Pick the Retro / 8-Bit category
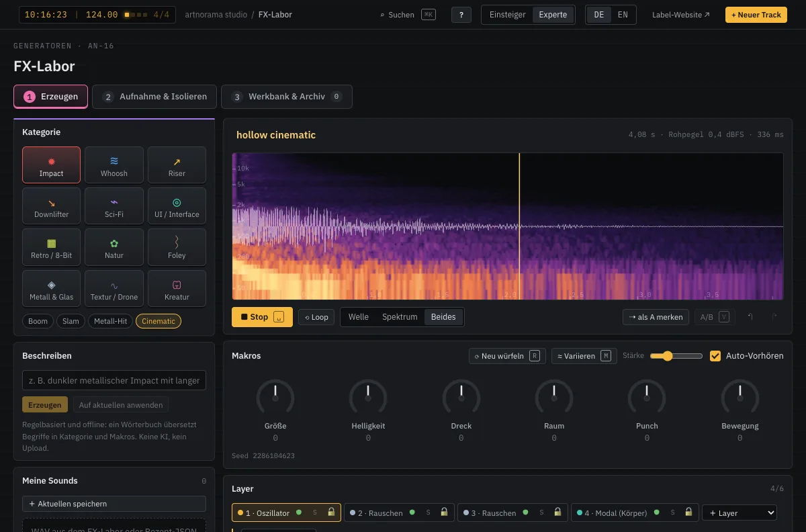806x532 pixels. (x=51, y=247)
